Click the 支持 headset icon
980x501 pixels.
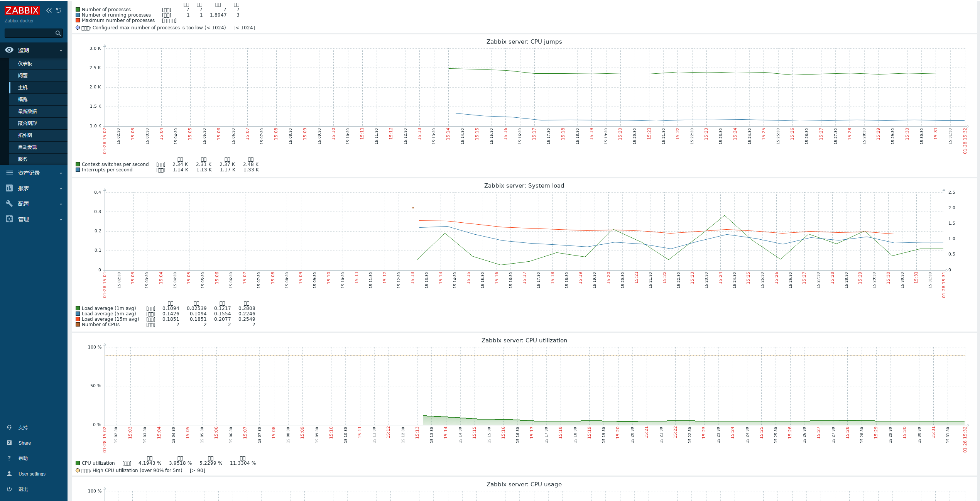(9, 427)
